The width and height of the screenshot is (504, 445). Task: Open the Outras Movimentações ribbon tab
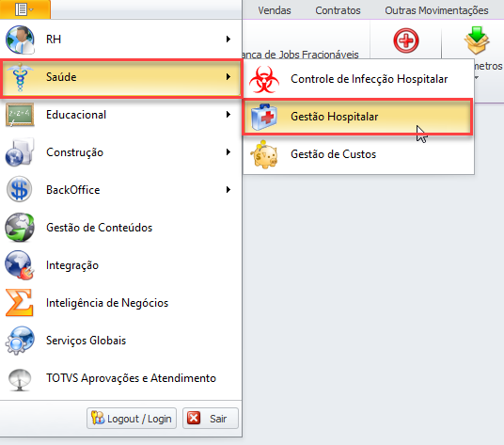click(436, 10)
